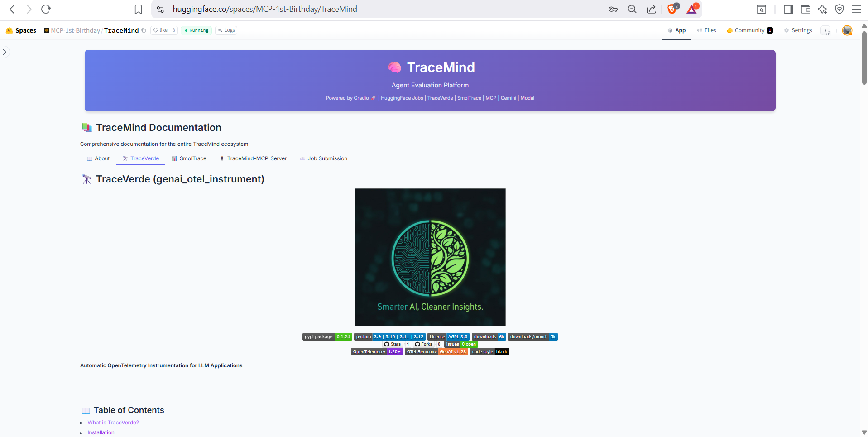The image size is (868, 437).
Task: Select the TraceVerde documentation tab
Action: tap(141, 158)
